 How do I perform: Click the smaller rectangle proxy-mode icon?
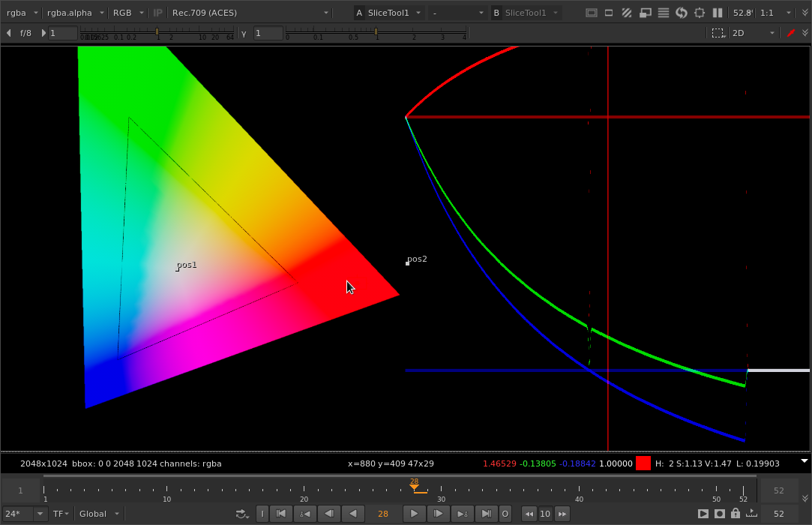(x=609, y=13)
